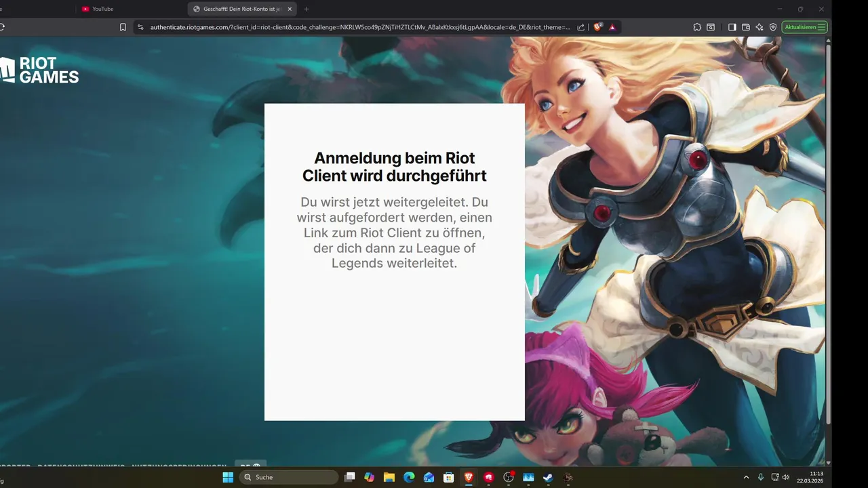
Task: Open the browser extensions puzzle icon
Action: [x=697, y=27]
